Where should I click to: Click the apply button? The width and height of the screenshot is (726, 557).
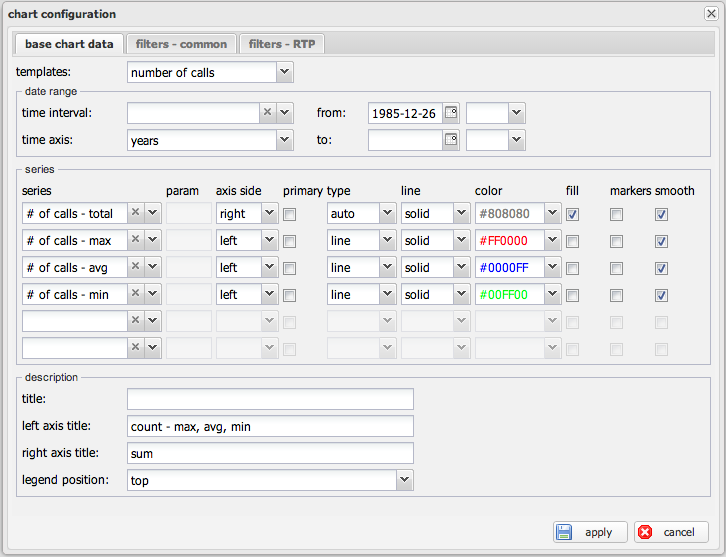pyautogui.click(x=590, y=532)
